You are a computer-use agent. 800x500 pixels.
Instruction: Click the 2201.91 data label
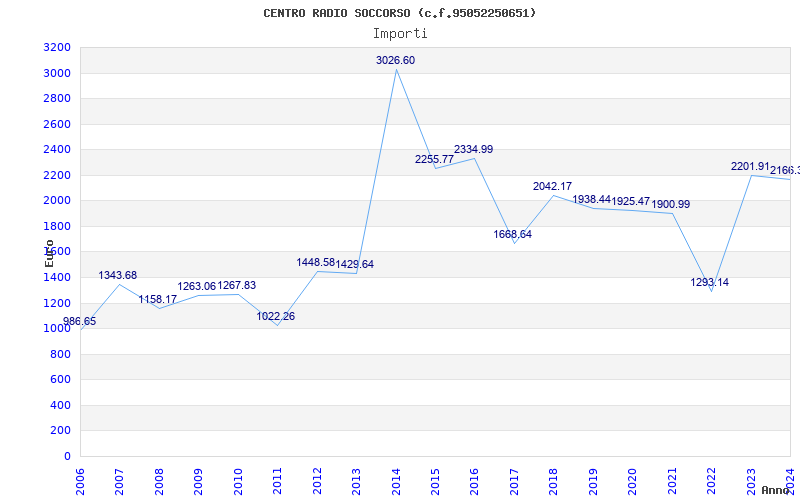click(750, 166)
